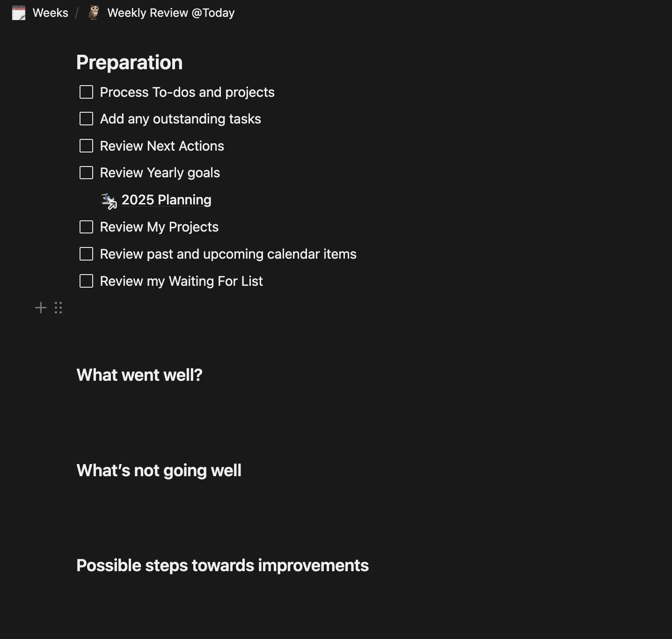Screen dimensions: 672x639
Task: Click the owl icon in breadcrumb
Action: tap(94, 13)
